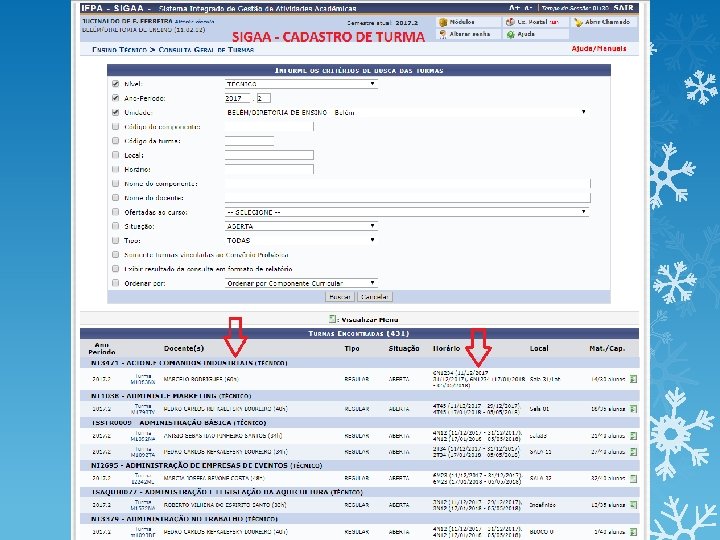Screen dimensions: 720x540
Task: Toggle the Ano-Período filter checkbox
Action: pos(115,98)
